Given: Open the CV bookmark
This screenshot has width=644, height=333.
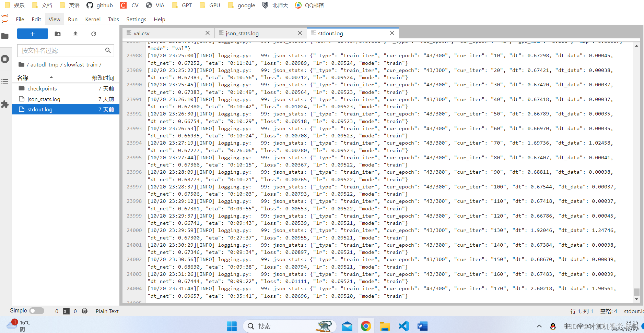Looking at the screenshot, I should tap(129, 5).
